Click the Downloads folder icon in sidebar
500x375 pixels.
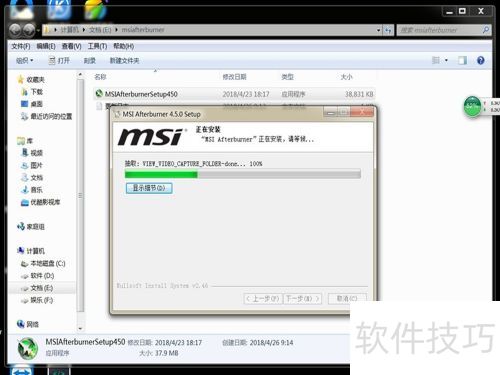click(24, 92)
